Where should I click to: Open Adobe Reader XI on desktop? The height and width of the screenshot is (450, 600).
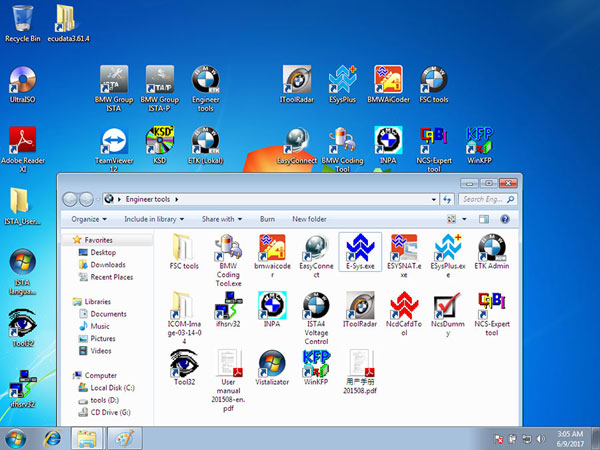[x=23, y=149]
